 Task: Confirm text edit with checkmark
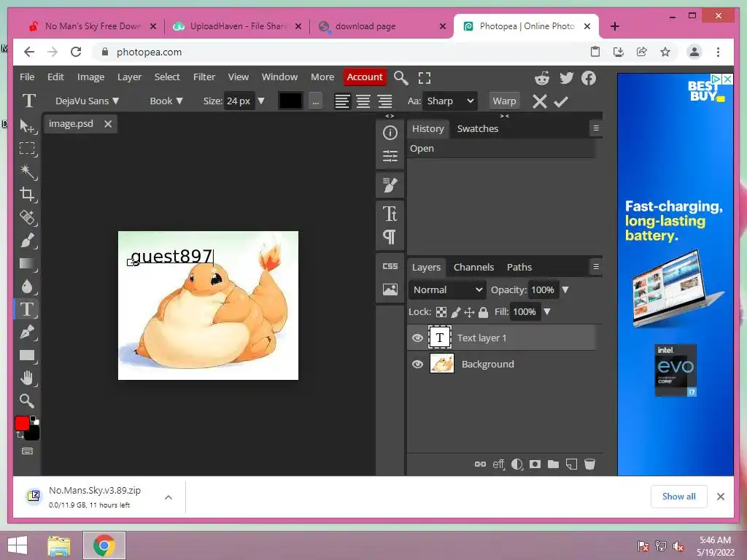561,101
